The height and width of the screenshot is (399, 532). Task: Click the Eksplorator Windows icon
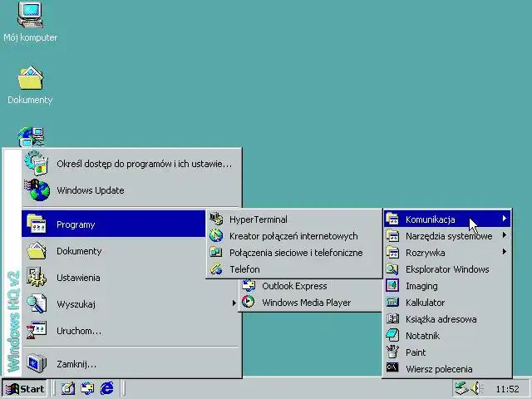[392, 269]
